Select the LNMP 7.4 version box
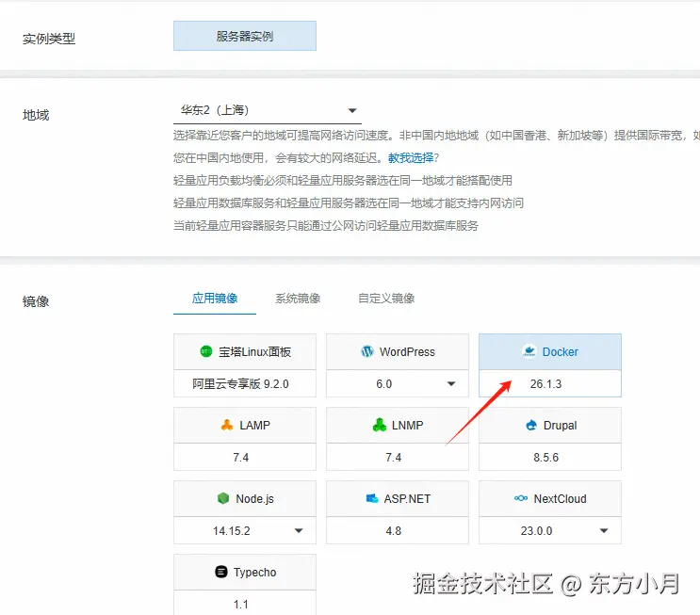Viewport: 700px width, 615px height. [398, 457]
